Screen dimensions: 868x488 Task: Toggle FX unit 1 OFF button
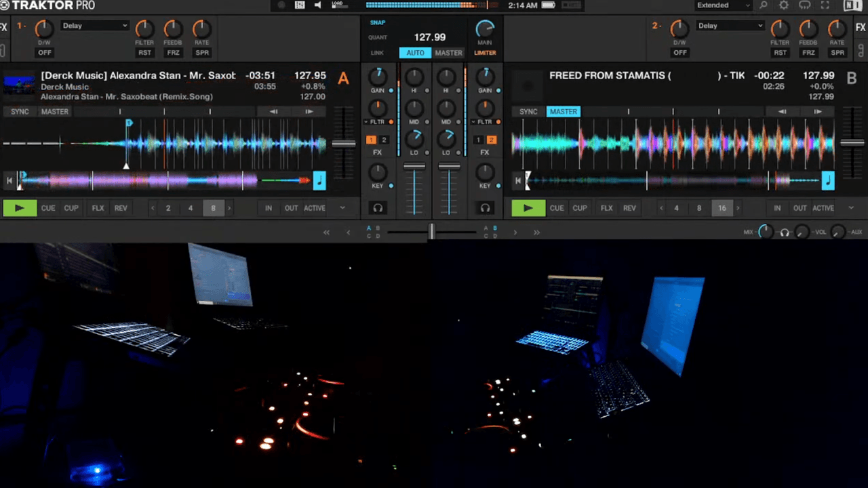click(x=44, y=52)
